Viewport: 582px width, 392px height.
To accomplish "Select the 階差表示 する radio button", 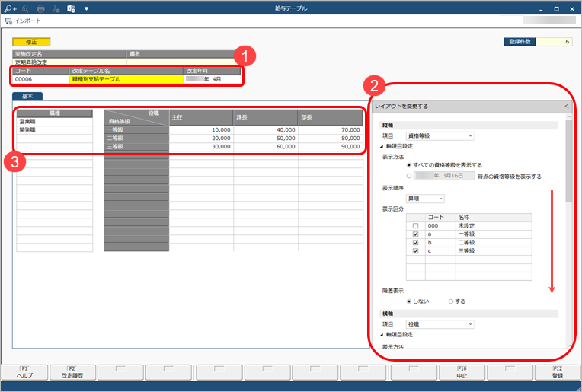I will 451,301.
